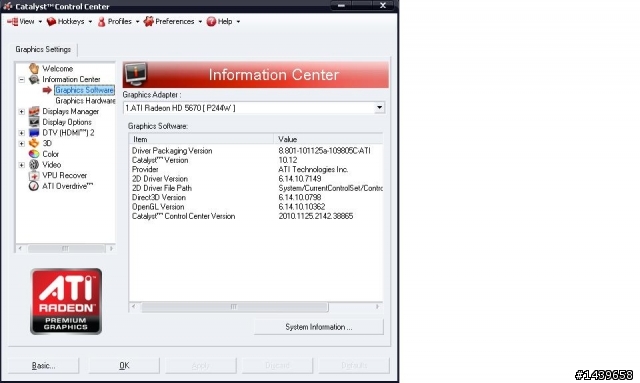Click the 3D settings icon

(x=34, y=143)
